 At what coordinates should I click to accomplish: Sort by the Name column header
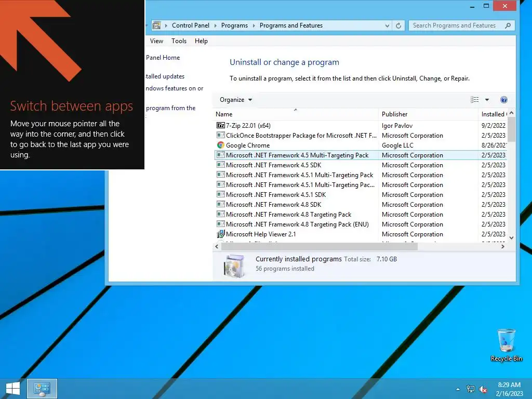(296, 114)
